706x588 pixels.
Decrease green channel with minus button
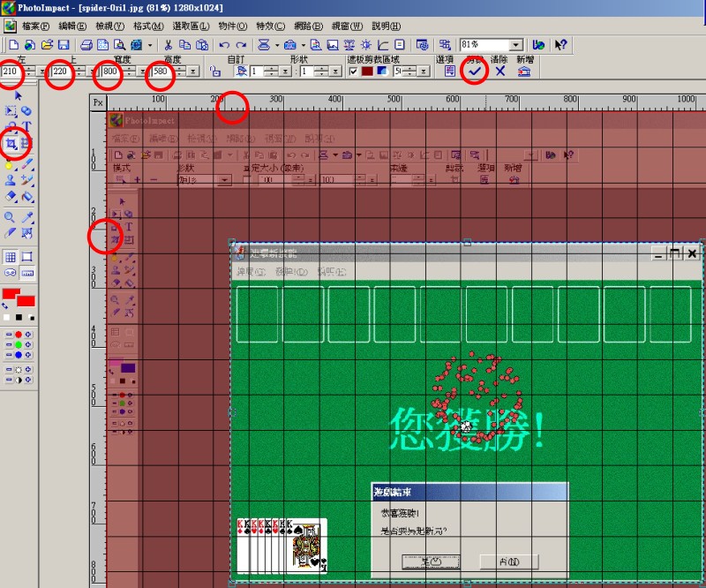(x=9, y=344)
